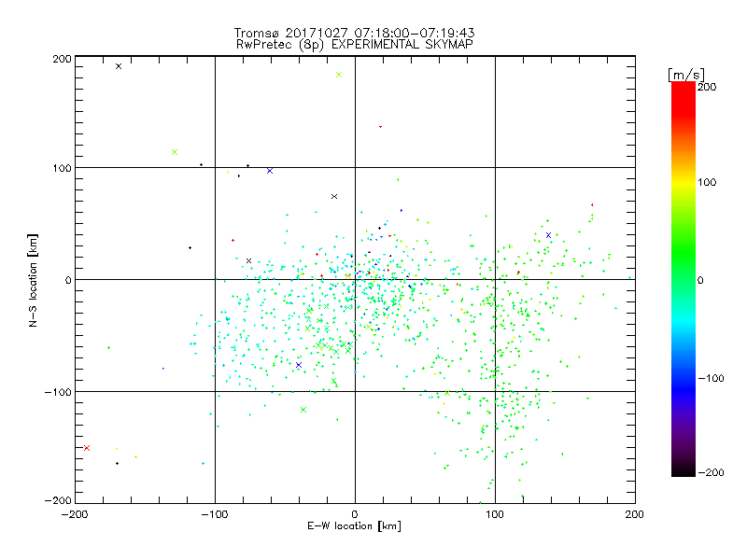
Task: Select the yellow-green X marker near the top center
Action: pos(339,75)
